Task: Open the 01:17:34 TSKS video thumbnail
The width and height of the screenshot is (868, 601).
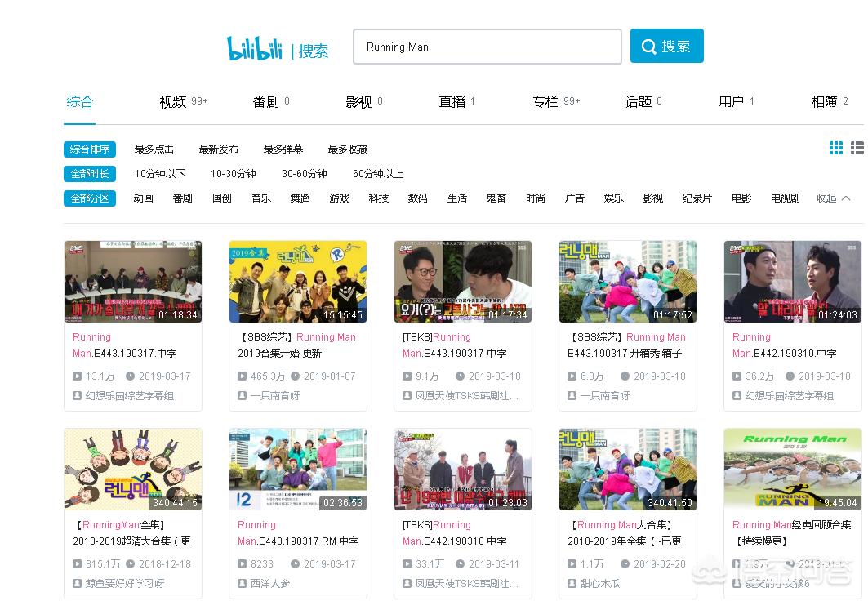Action: pos(463,282)
